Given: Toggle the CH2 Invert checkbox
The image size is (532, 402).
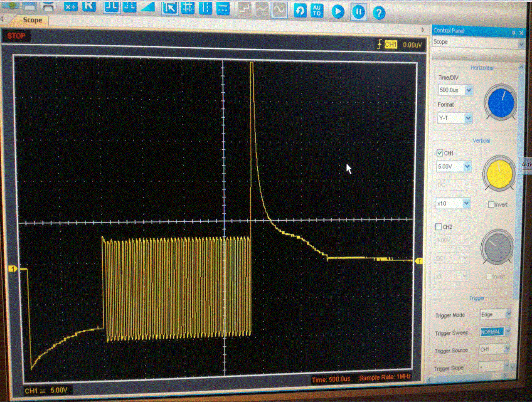Looking at the screenshot, I should (489, 276).
